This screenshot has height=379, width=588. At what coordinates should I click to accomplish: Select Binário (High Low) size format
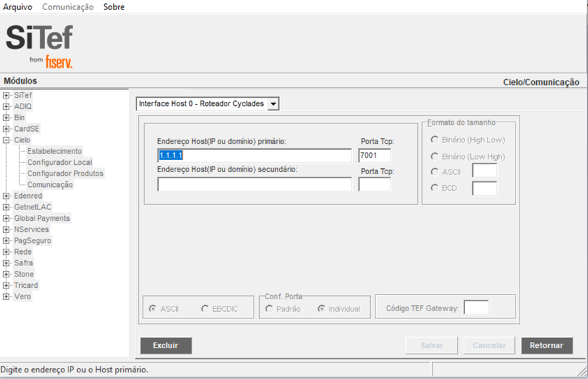(x=435, y=140)
